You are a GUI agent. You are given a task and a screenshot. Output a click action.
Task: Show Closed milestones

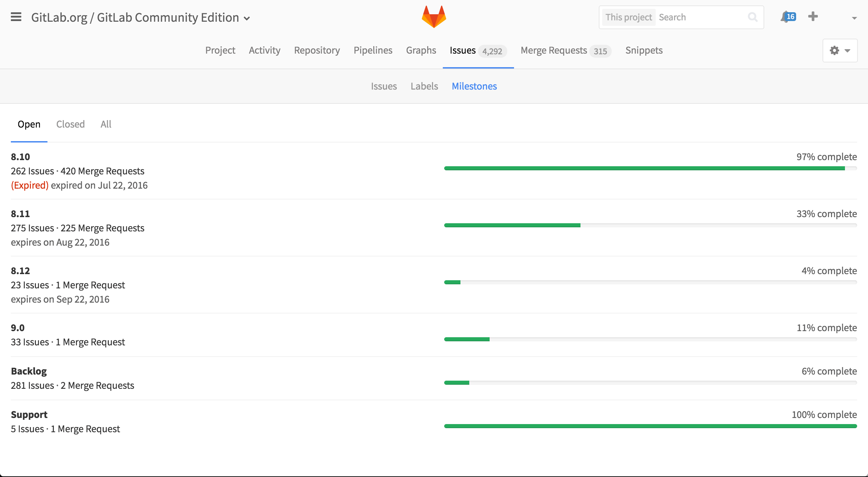click(71, 124)
